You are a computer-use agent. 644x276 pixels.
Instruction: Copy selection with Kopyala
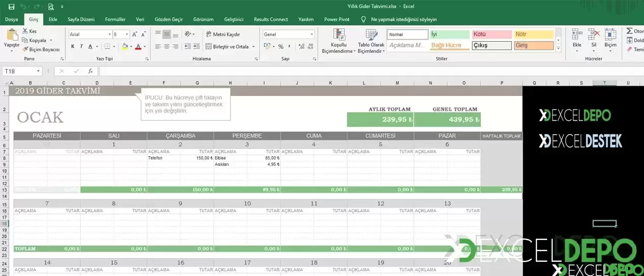pos(35,40)
